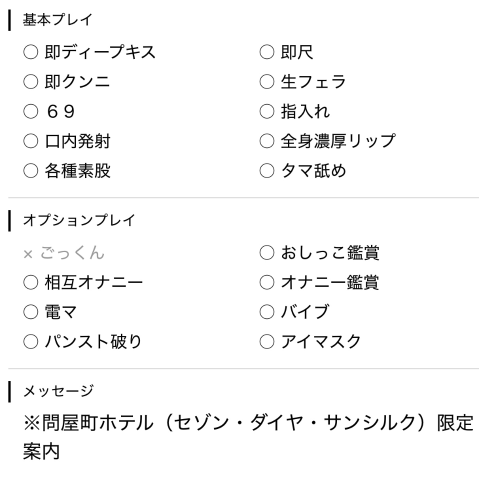Click the circle icon beside 即クンニ
This screenshot has width=479, height=480.
[x=30, y=82]
